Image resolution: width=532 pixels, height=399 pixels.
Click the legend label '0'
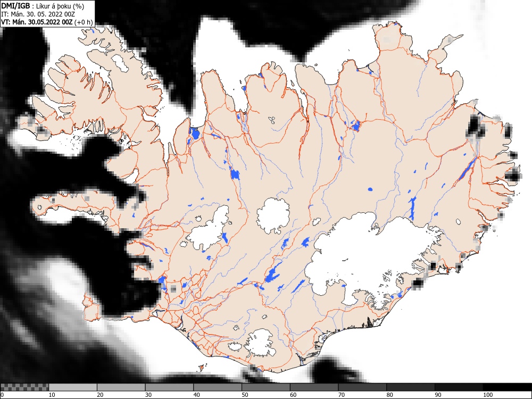2,395
